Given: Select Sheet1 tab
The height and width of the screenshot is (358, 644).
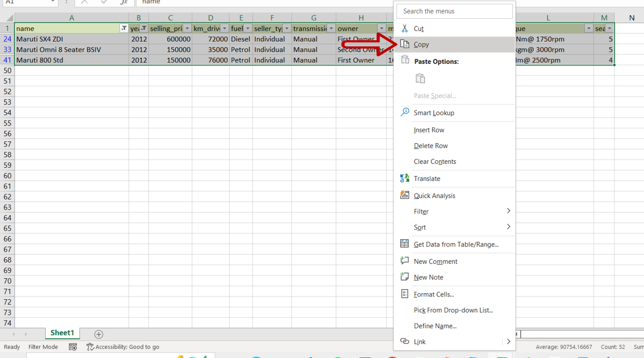Looking at the screenshot, I should [62, 333].
